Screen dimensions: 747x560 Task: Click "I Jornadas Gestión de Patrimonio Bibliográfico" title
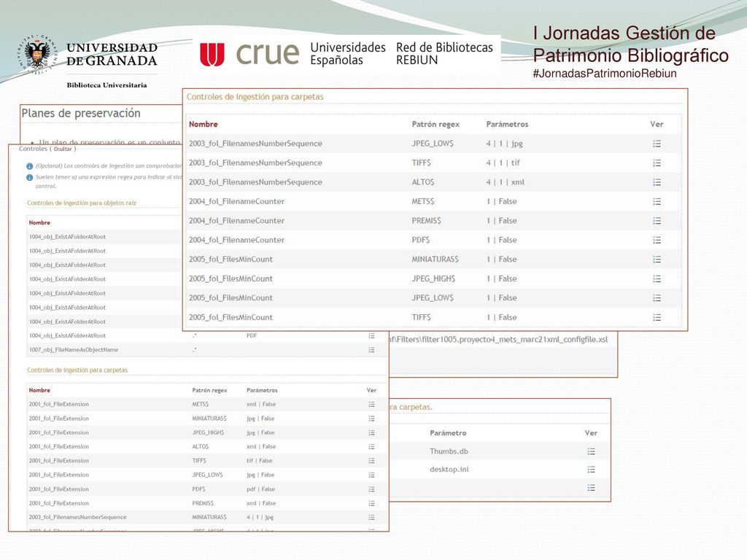point(630,44)
